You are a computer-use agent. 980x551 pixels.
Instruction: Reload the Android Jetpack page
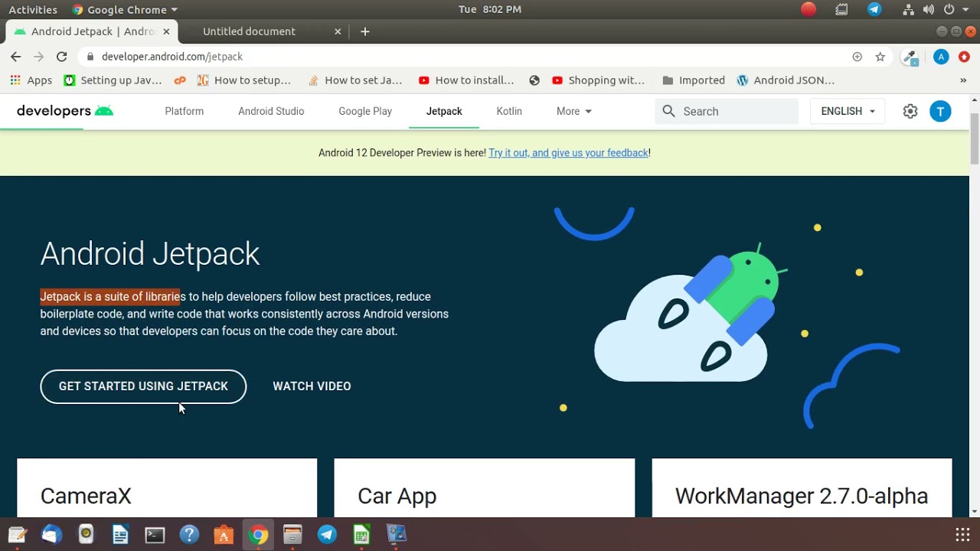pyautogui.click(x=62, y=57)
